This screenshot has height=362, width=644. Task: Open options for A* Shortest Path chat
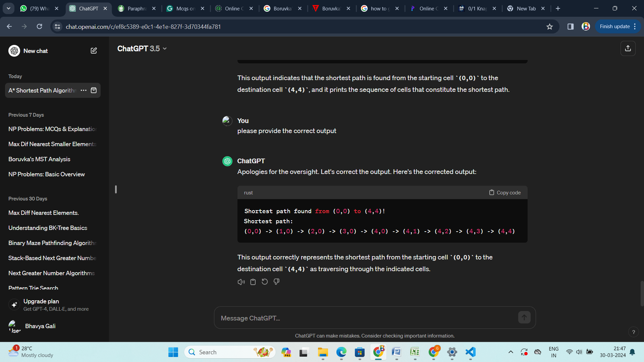84,90
